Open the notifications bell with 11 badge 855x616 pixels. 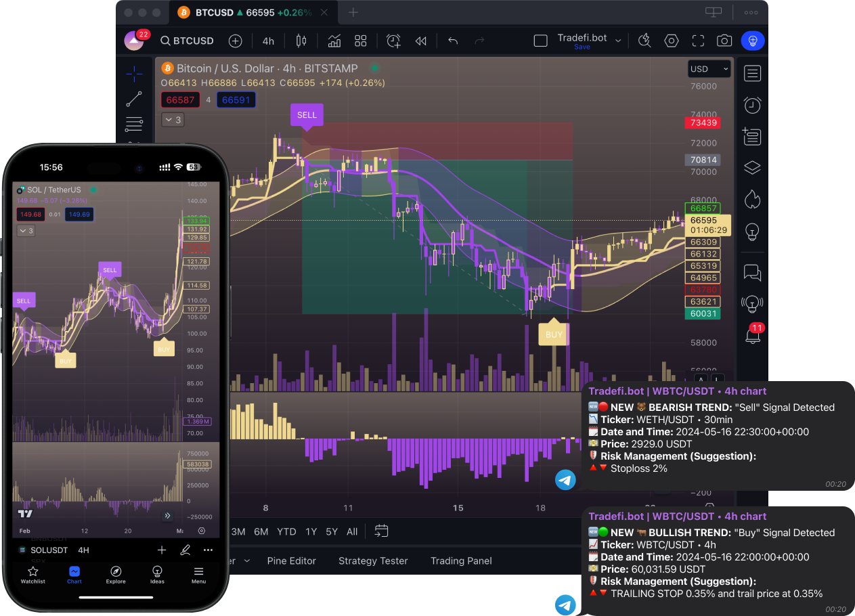click(752, 335)
